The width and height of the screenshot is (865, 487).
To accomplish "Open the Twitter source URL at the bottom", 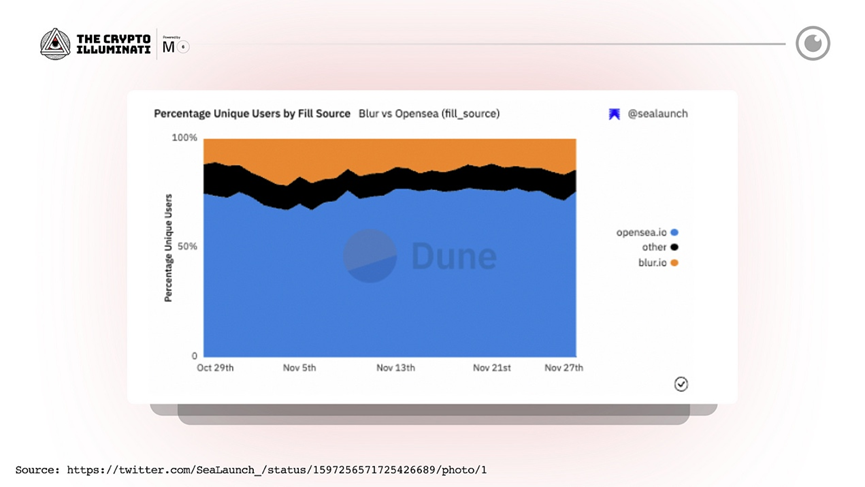I will [277, 469].
